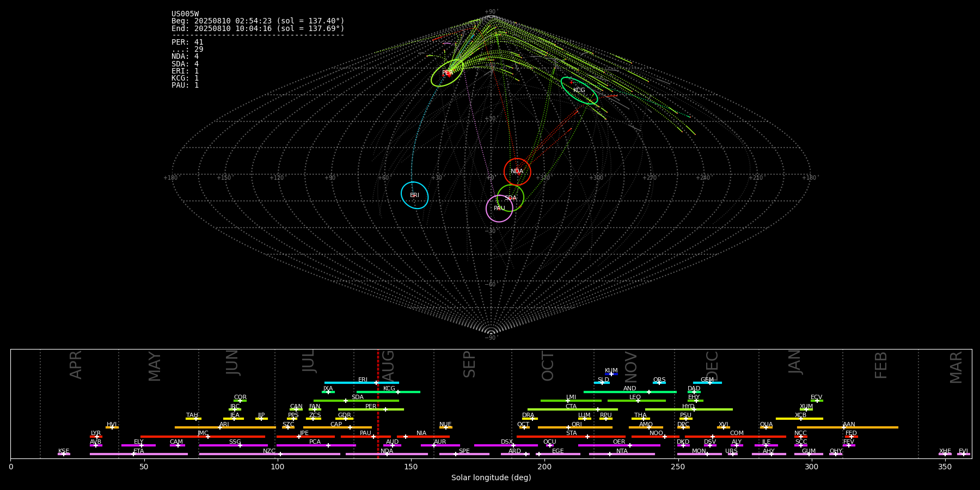
Task: Click the GEM shower label in timeline
Action: pyautogui.click(x=707, y=380)
